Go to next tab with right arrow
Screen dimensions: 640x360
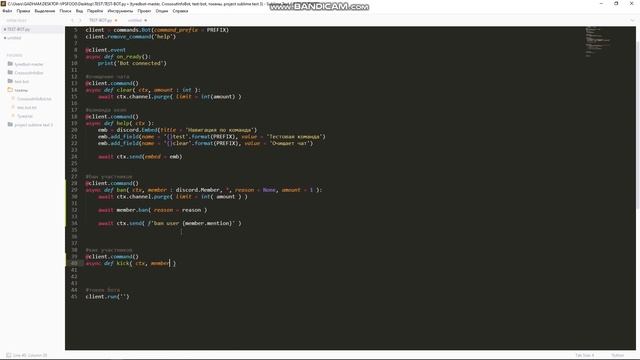(x=80, y=20)
